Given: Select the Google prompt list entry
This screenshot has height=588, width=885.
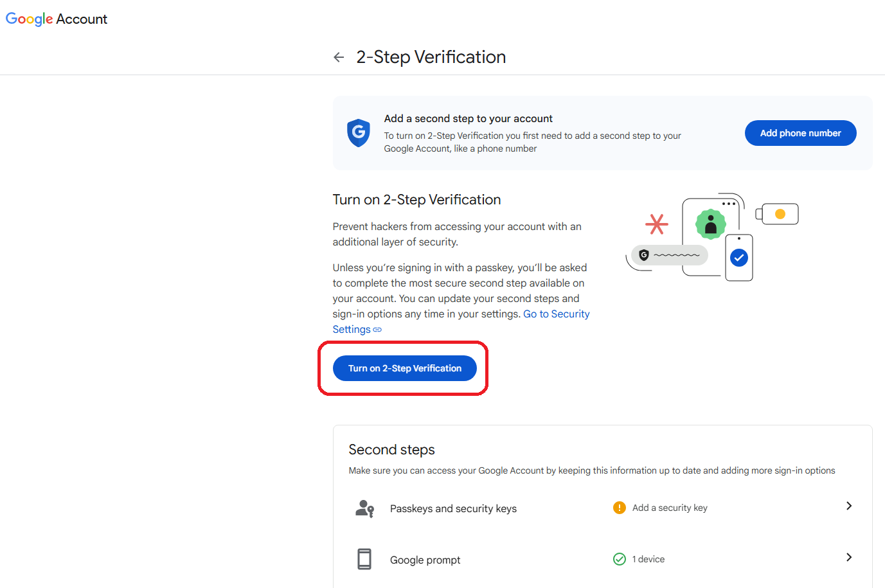Looking at the screenshot, I should 603,560.
